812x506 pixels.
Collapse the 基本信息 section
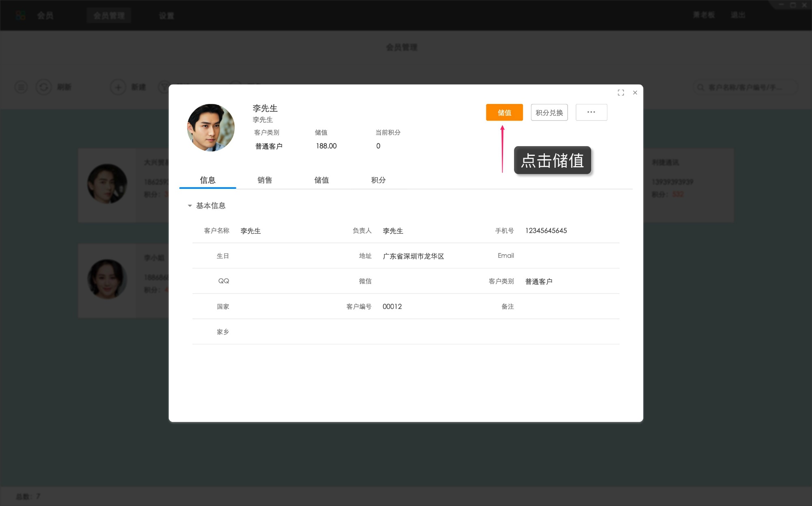coord(189,206)
